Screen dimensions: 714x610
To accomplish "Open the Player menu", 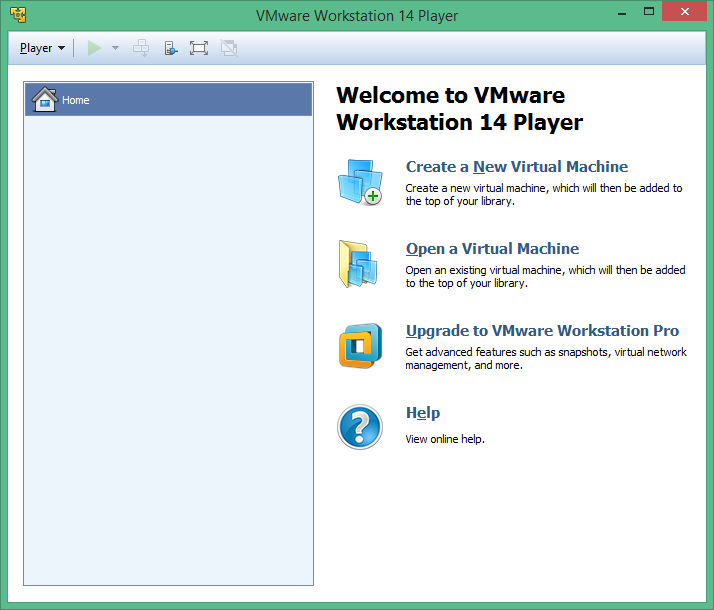I will [x=42, y=48].
